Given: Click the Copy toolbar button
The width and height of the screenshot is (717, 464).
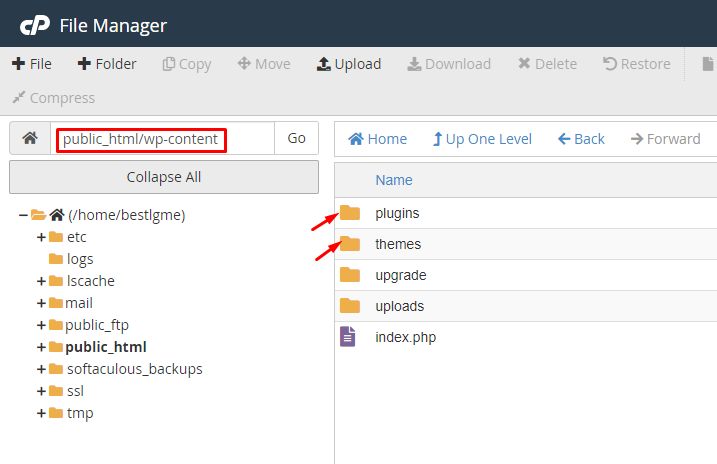Looking at the screenshot, I should point(187,64).
